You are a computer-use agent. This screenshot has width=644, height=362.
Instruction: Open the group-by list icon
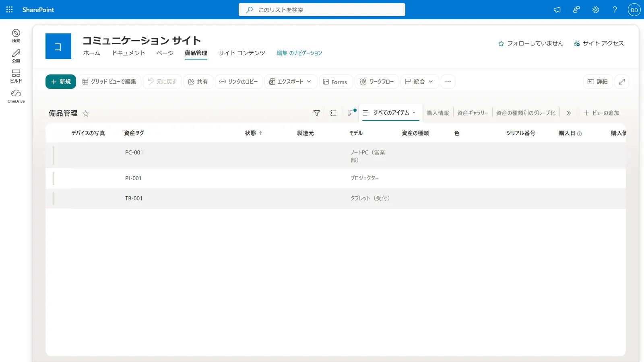pyautogui.click(x=333, y=113)
